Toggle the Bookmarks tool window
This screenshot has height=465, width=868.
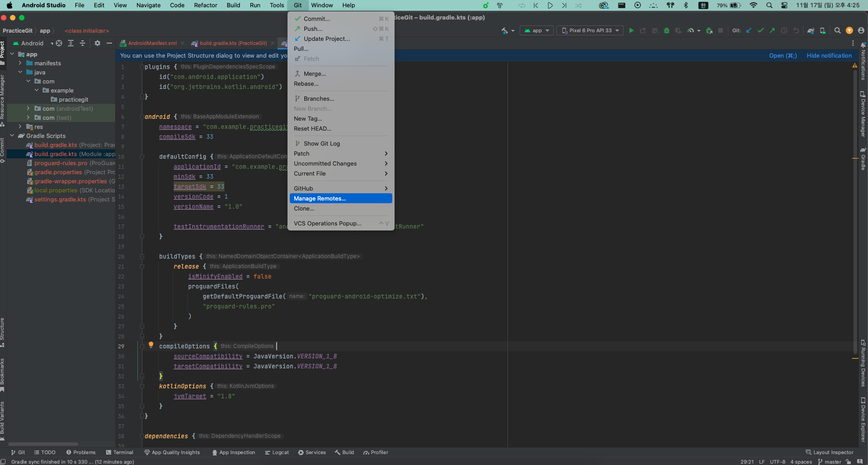click(x=2, y=374)
